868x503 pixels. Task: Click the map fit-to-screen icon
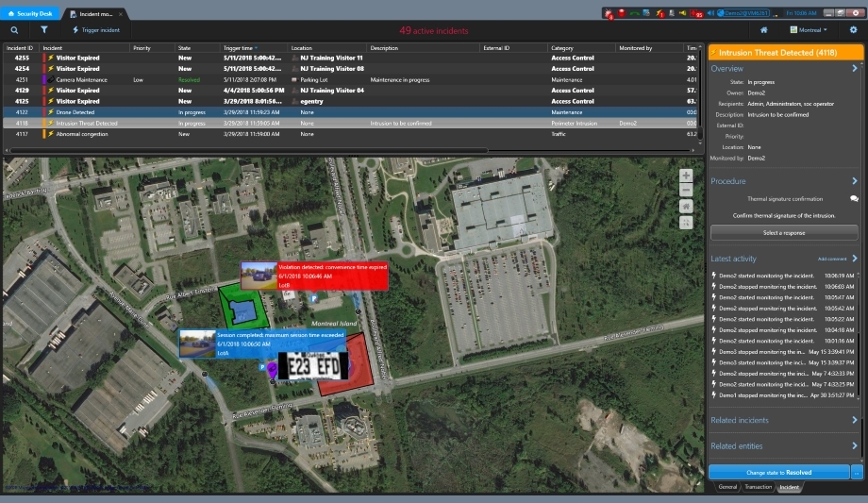[x=686, y=223]
